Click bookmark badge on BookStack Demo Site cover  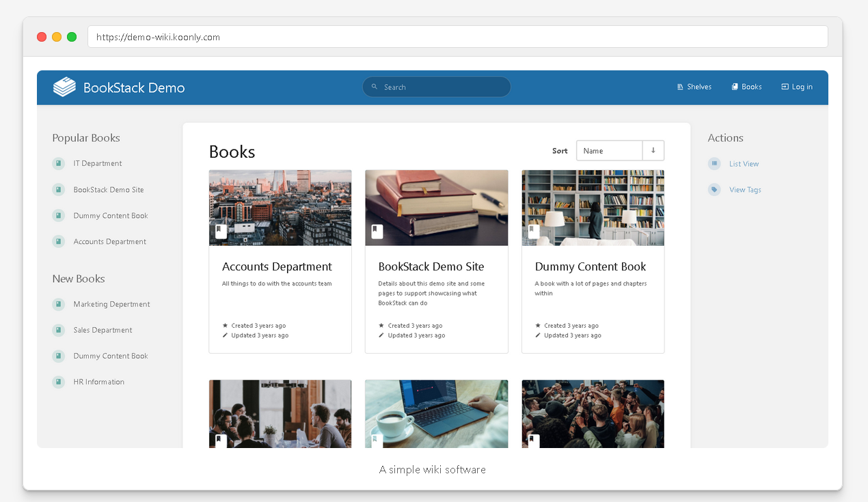(377, 232)
